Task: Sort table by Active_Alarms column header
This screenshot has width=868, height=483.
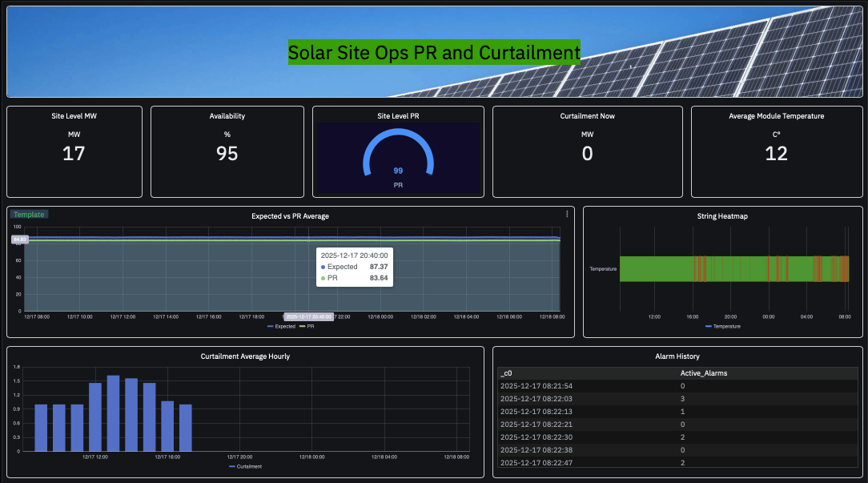Action: [704, 373]
